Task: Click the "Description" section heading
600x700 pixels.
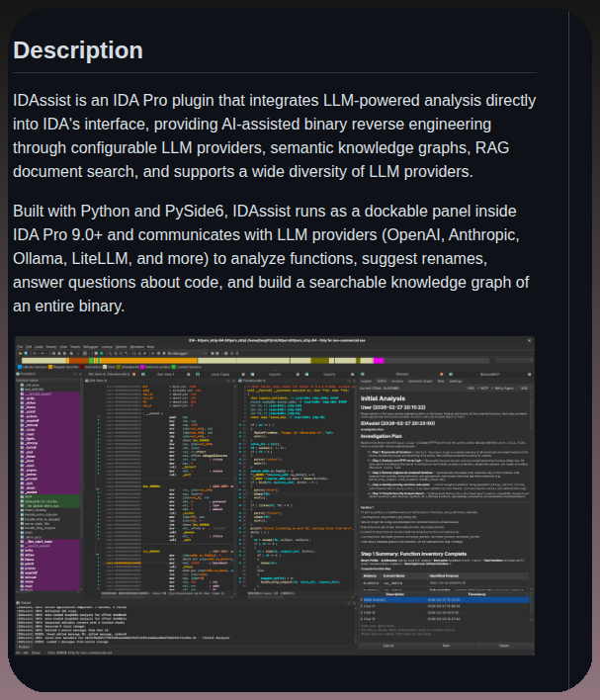Action: [78, 50]
